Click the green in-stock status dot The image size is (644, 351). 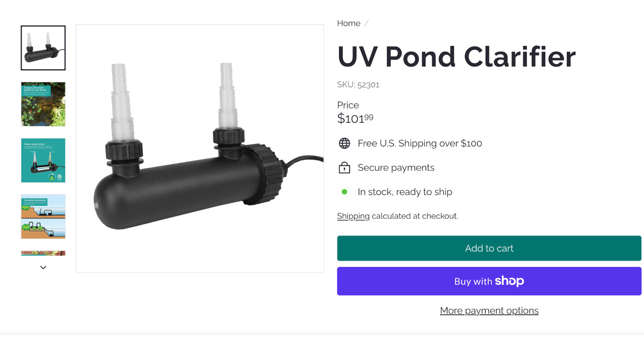[x=344, y=192]
